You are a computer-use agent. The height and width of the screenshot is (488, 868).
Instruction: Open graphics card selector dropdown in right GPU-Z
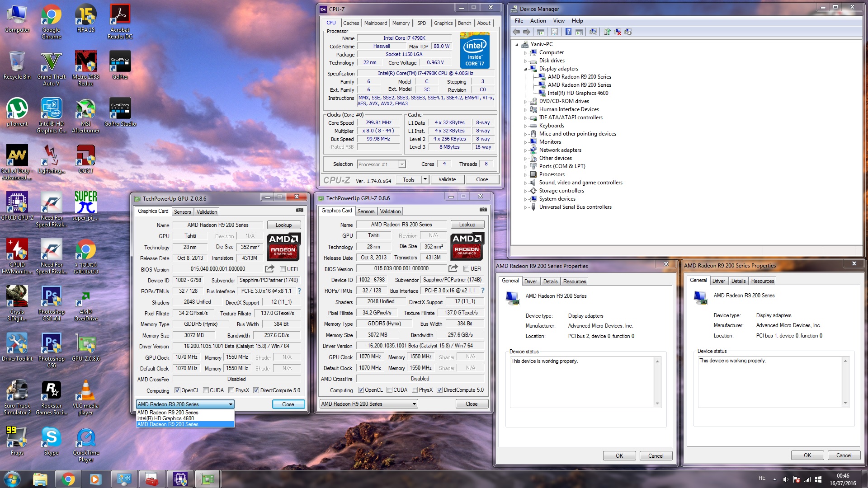tap(368, 404)
